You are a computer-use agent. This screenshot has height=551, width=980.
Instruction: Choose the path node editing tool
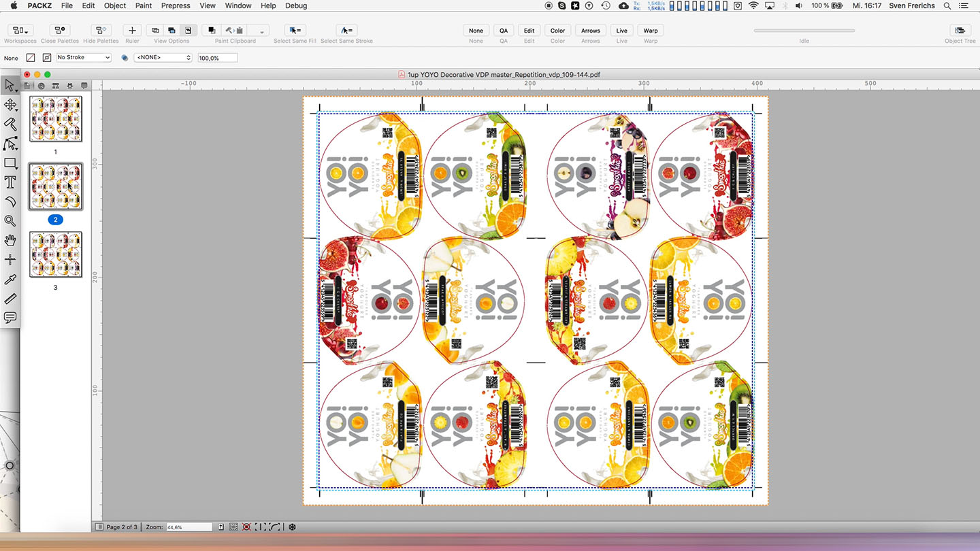(x=10, y=144)
